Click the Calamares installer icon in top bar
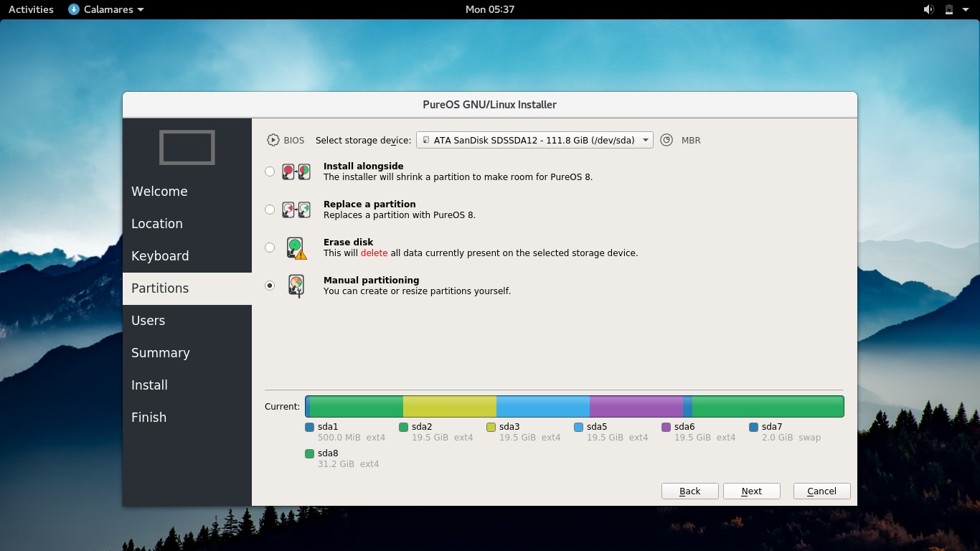This screenshot has width=980, height=551. click(x=72, y=9)
